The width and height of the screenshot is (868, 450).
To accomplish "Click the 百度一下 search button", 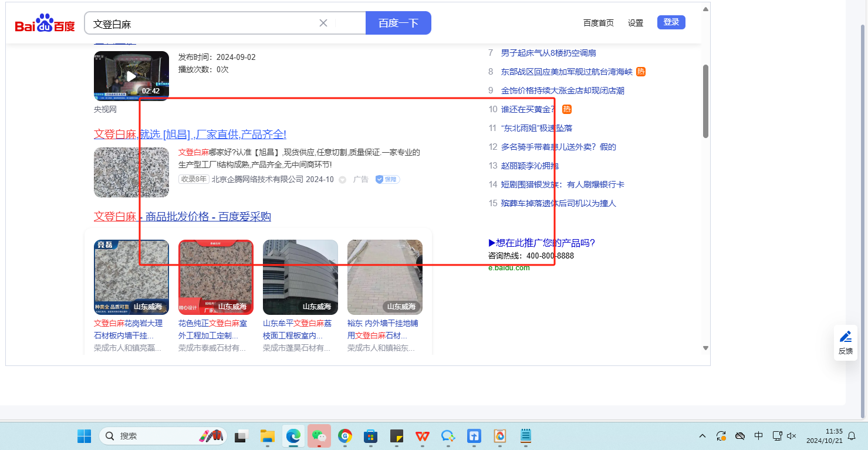I will pos(398,23).
